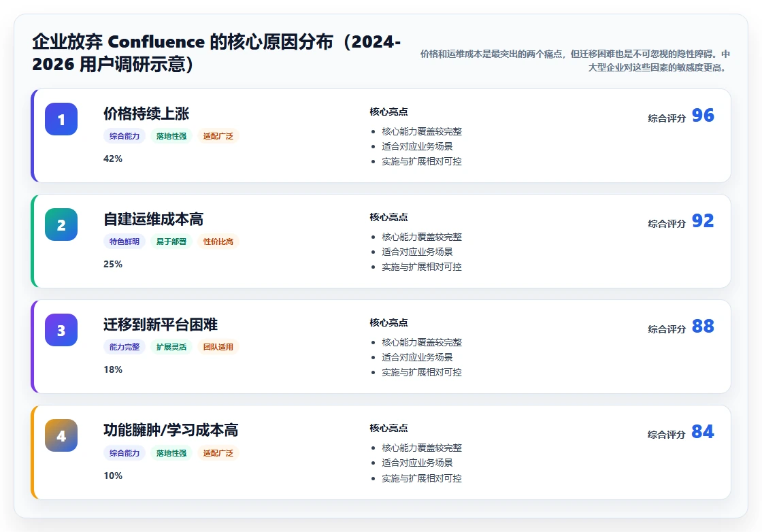The image size is (762, 532).
Task: Click 适合对应业务场景 bullet in 迁移到新平台困难 card
Action: tap(417, 357)
